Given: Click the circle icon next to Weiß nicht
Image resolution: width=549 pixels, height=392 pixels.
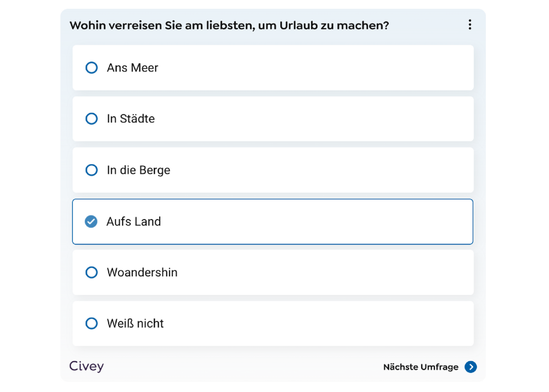Looking at the screenshot, I should (91, 323).
